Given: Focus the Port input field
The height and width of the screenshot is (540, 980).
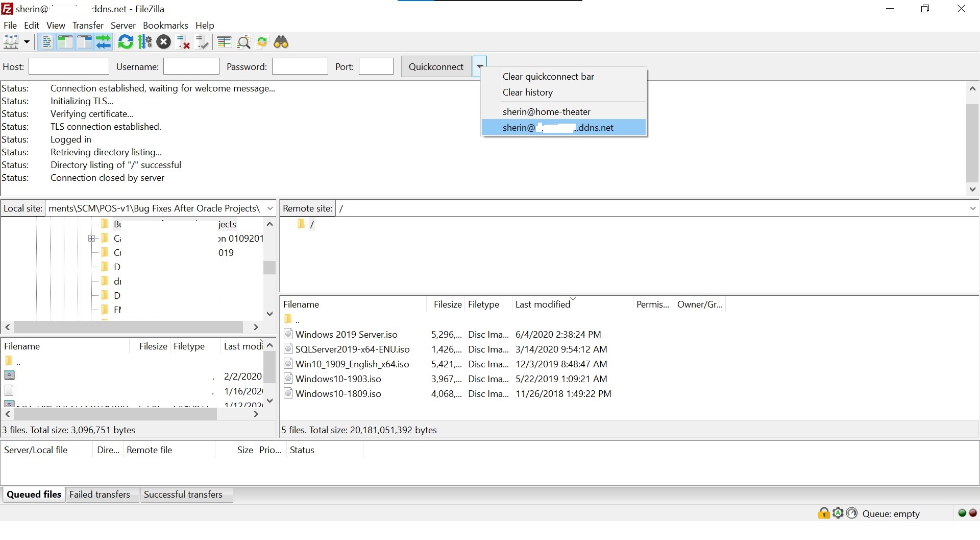Looking at the screenshot, I should tap(376, 66).
